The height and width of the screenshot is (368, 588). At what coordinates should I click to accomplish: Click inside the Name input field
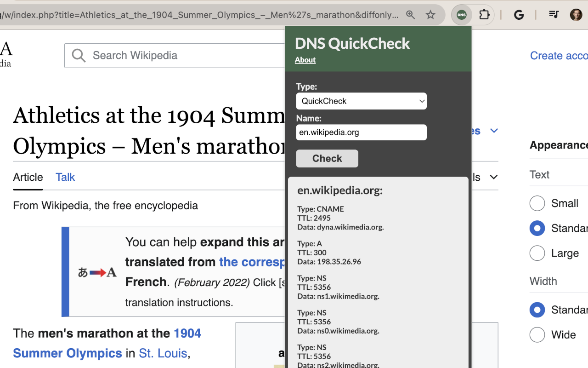pyautogui.click(x=361, y=132)
